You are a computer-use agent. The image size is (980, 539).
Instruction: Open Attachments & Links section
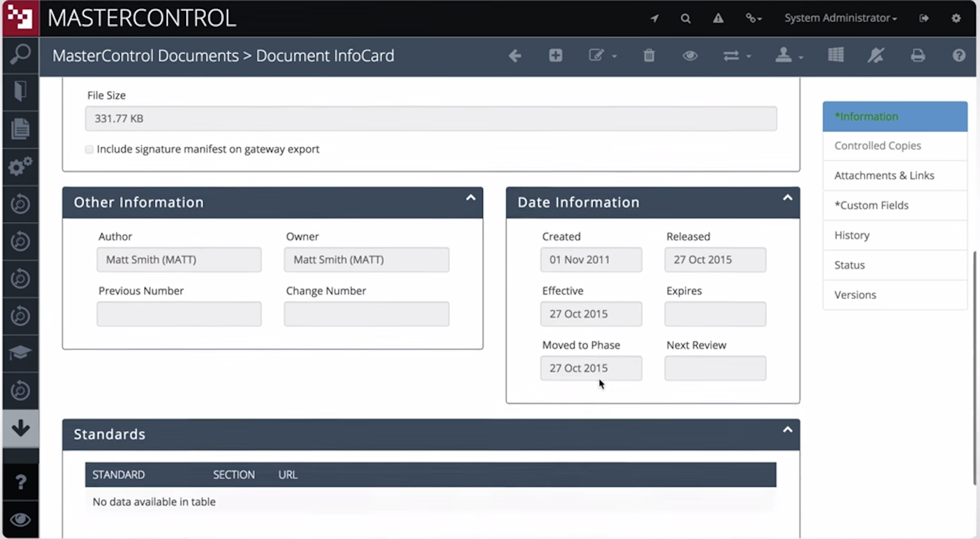coord(884,175)
